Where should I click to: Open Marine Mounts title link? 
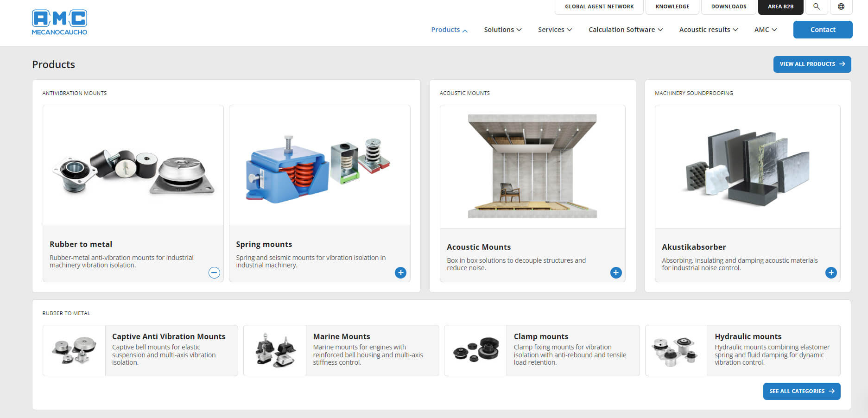point(342,336)
